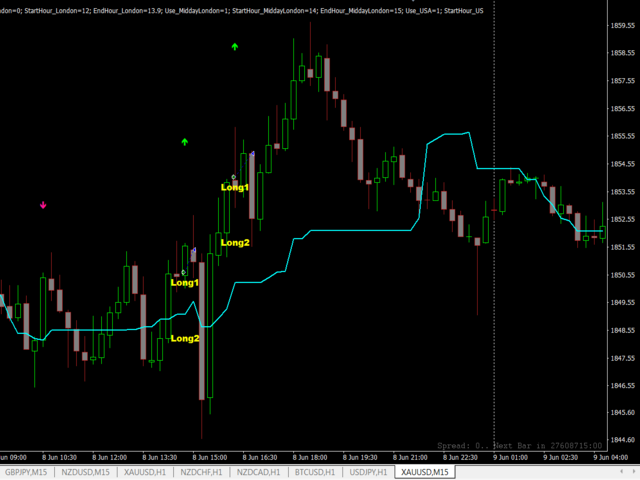Select the active XAUUSD,M15 tab
Viewport: 640px width, 480px height.
click(424, 472)
